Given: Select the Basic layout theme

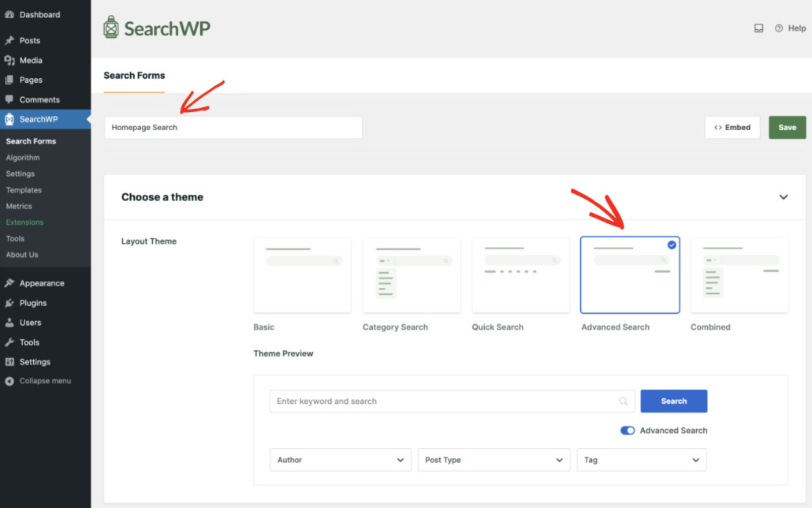Looking at the screenshot, I should pyautogui.click(x=301, y=275).
